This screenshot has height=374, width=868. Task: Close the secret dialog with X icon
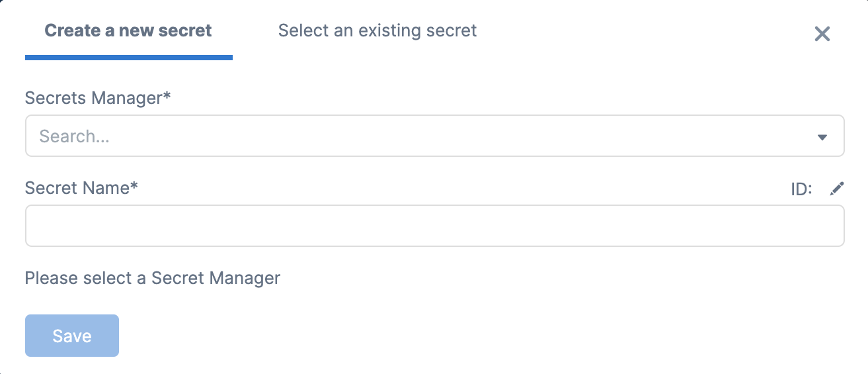click(x=822, y=34)
